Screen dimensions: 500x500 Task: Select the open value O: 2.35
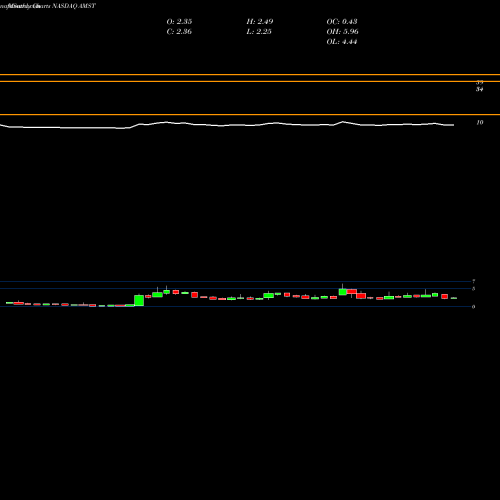[179, 21]
